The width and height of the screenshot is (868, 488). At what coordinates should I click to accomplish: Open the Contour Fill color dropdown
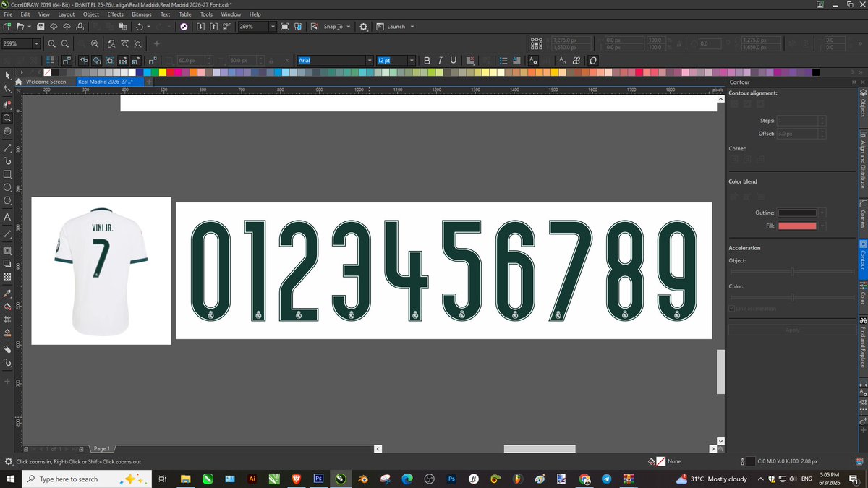click(x=822, y=226)
